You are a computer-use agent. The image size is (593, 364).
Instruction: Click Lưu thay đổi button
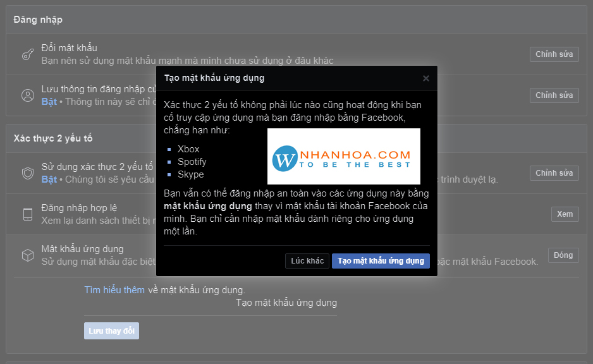click(x=111, y=331)
